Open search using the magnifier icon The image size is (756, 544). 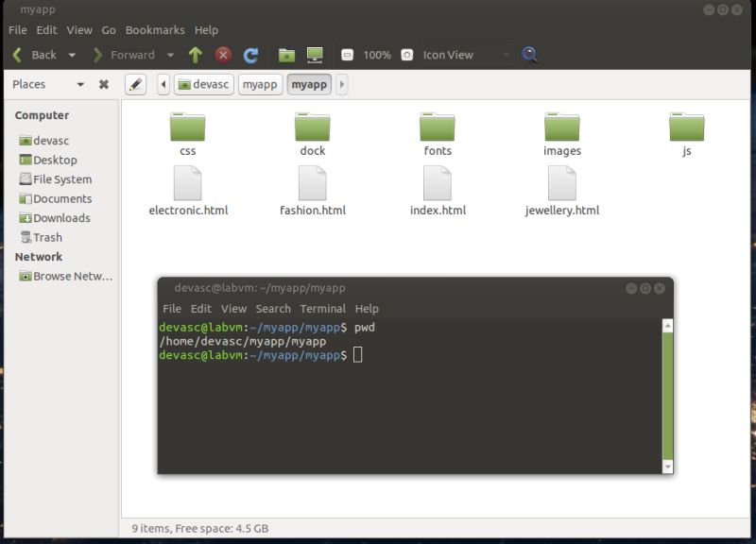pyautogui.click(x=530, y=55)
